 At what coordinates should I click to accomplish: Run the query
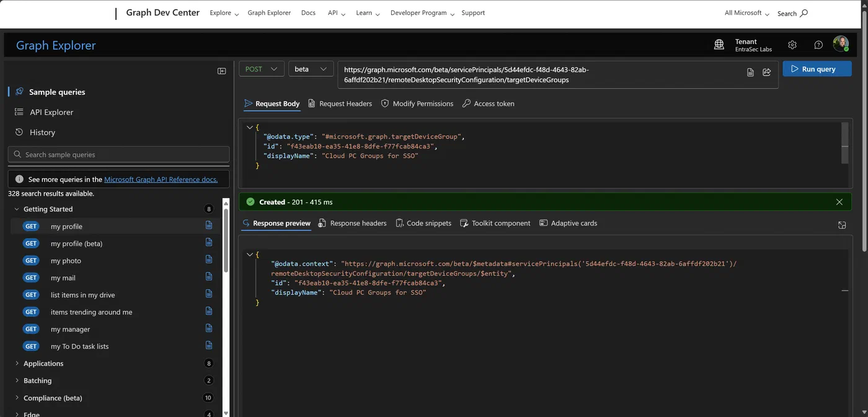pyautogui.click(x=817, y=69)
